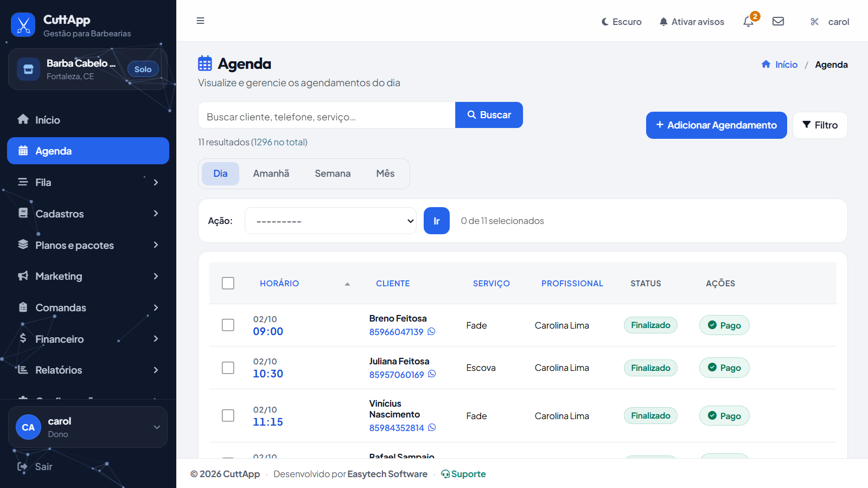Open Agenda in the sidebar
868x488 pixels.
point(88,151)
